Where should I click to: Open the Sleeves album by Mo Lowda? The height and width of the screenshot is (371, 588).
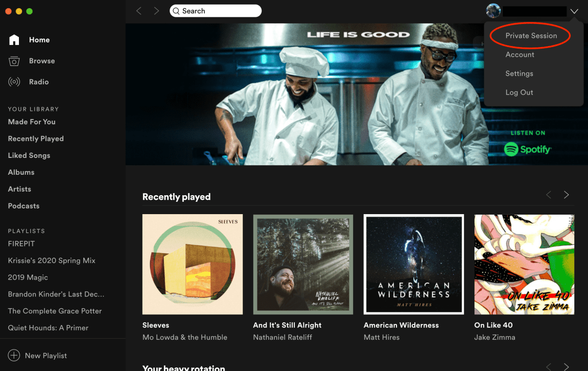click(x=192, y=264)
